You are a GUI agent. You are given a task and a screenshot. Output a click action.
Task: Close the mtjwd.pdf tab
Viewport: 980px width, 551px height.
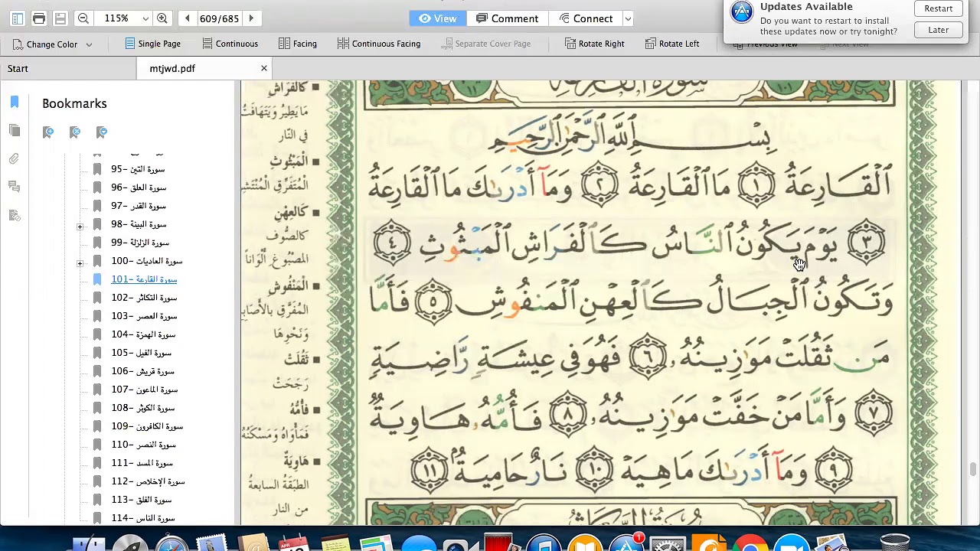click(x=263, y=69)
